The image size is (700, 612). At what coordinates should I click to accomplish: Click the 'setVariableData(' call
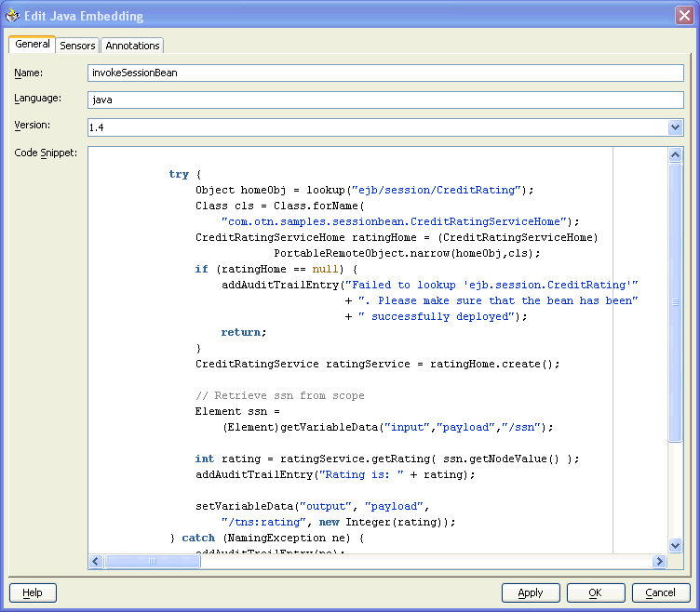tap(248, 506)
